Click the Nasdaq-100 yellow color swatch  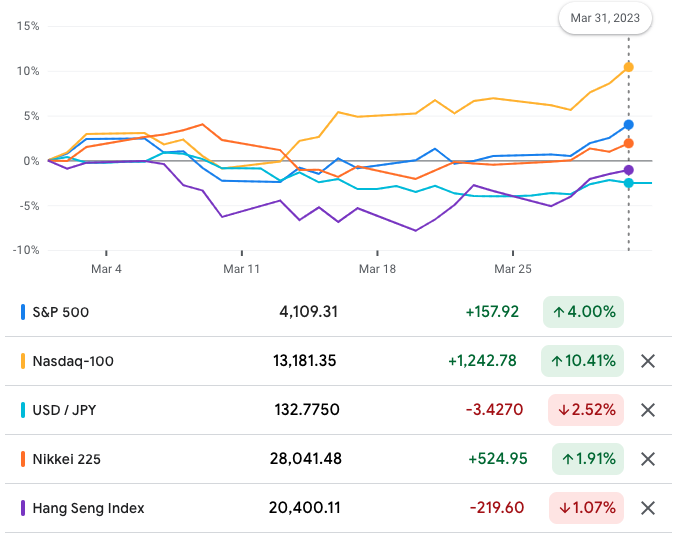coord(23,361)
